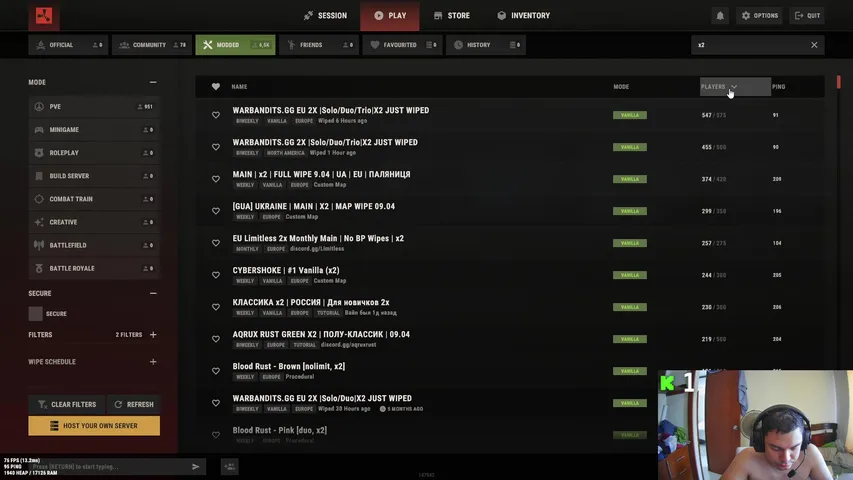This screenshot has height=480, width=853.
Task: Select Blood Rust - Pink [duo, x2] server name
Action: pyautogui.click(x=280, y=430)
